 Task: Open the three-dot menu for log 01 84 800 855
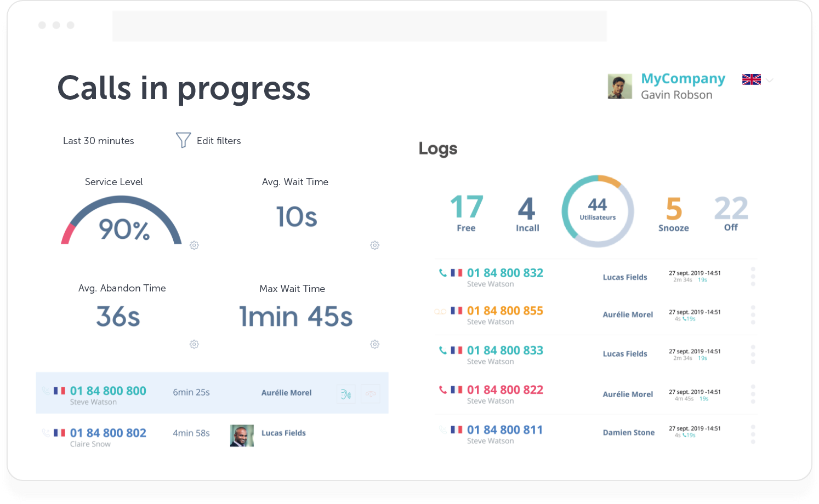[753, 314]
